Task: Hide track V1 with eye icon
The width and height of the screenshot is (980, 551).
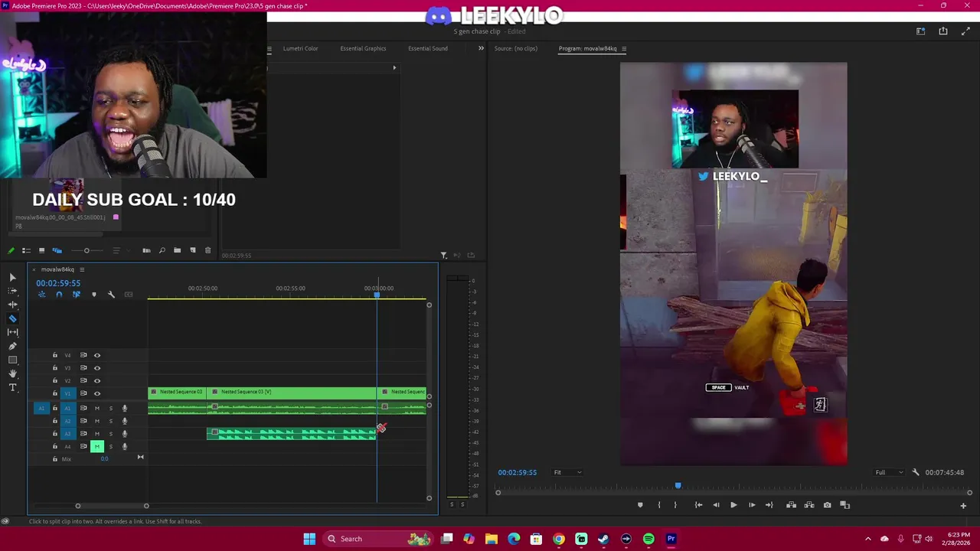Action: tap(97, 393)
